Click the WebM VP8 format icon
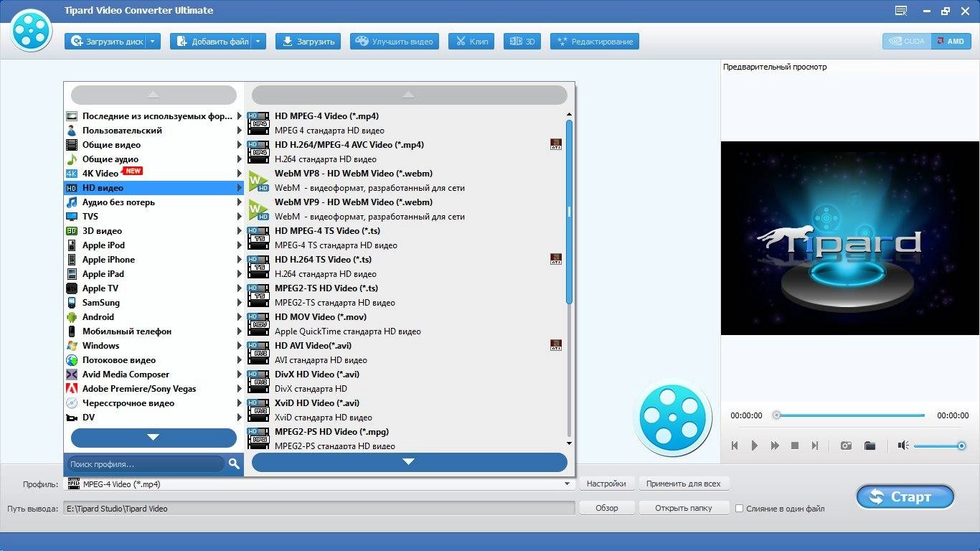Viewport: 980px width, 551px height. [258, 181]
